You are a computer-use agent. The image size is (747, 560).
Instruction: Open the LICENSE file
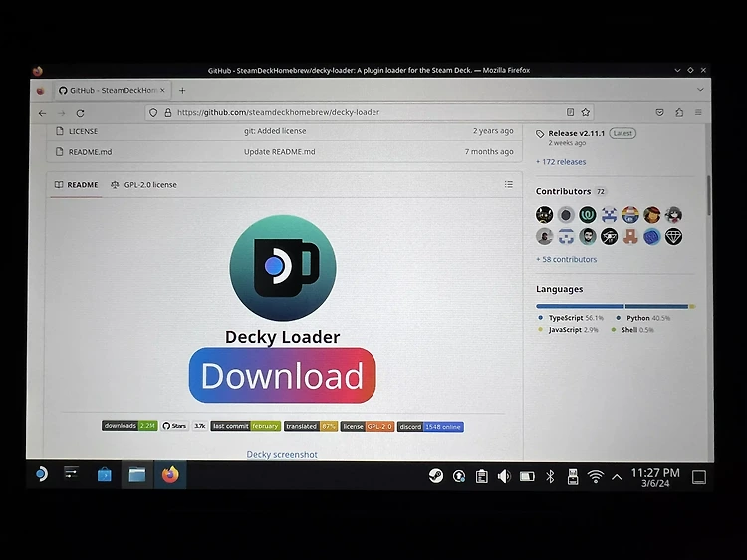click(x=83, y=131)
